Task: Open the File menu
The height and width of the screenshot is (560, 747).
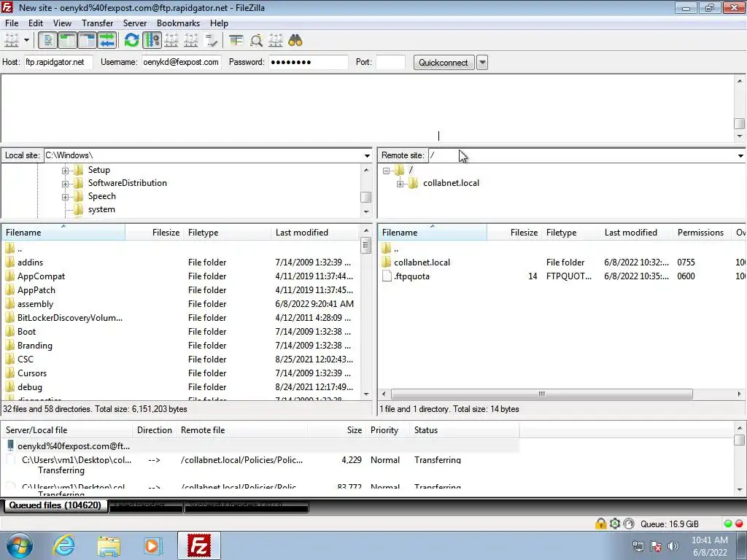Action: click(x=12, y=23)
